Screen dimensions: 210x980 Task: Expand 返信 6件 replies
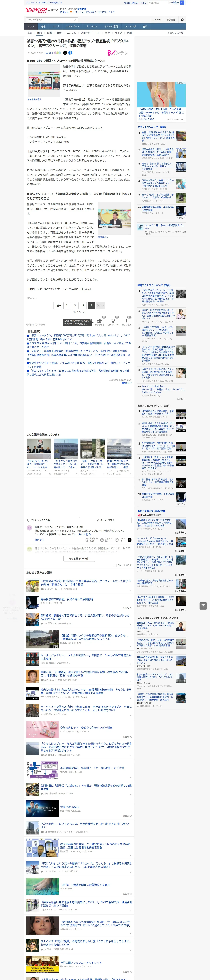click(39, 539)
